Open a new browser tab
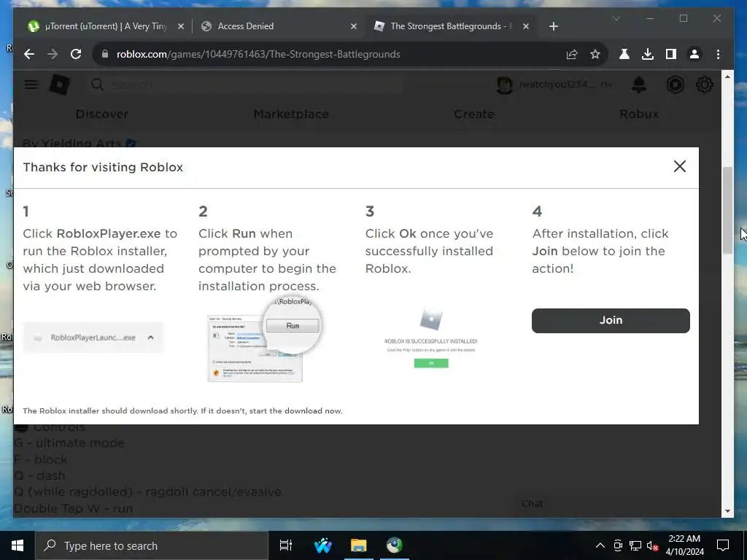747x560 pixels. [x=553, y=26]
